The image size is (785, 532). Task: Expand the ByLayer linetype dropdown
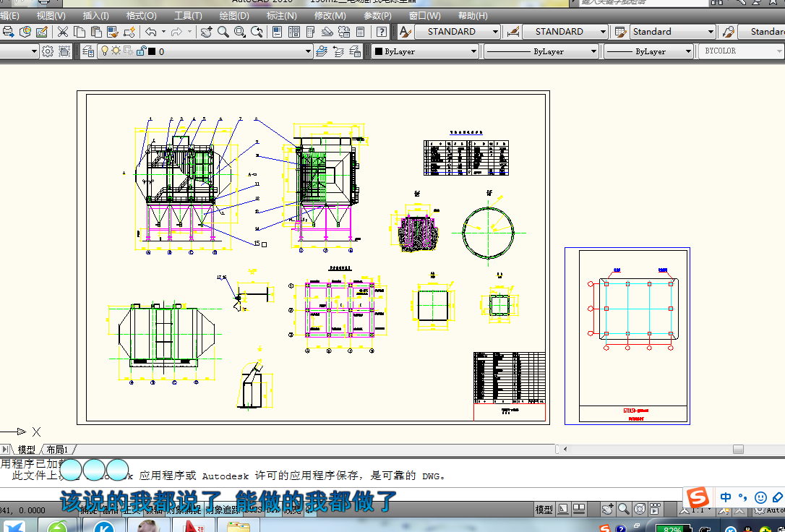[593, 51]
